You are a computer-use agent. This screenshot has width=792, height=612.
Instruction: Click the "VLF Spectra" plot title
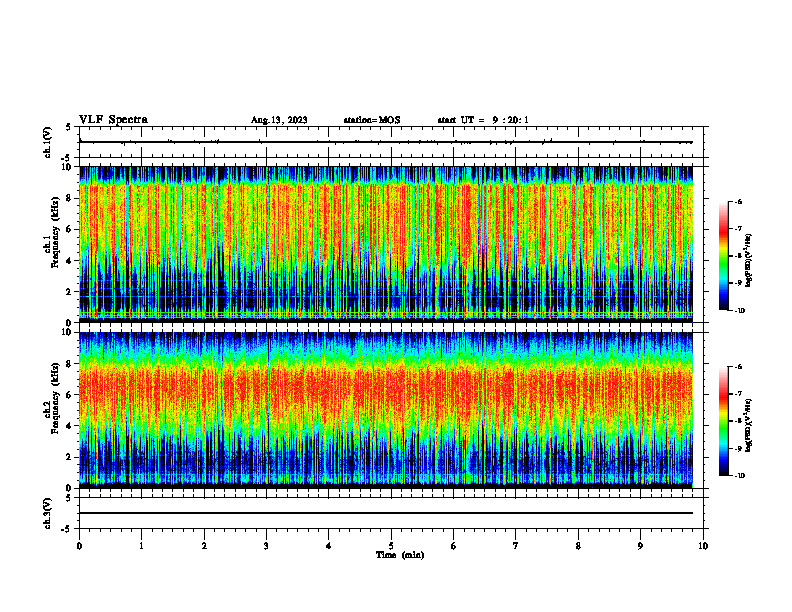[x=113, y=120]
